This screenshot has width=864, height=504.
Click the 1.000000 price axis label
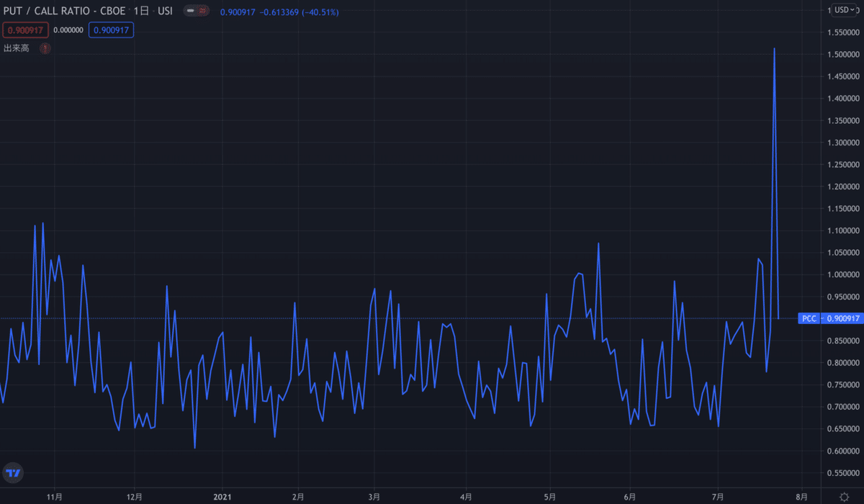coord(844,275)
